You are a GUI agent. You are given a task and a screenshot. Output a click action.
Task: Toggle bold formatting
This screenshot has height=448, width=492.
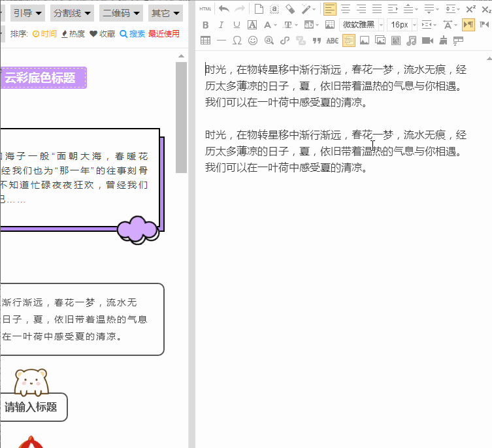[x=205, y=25]
